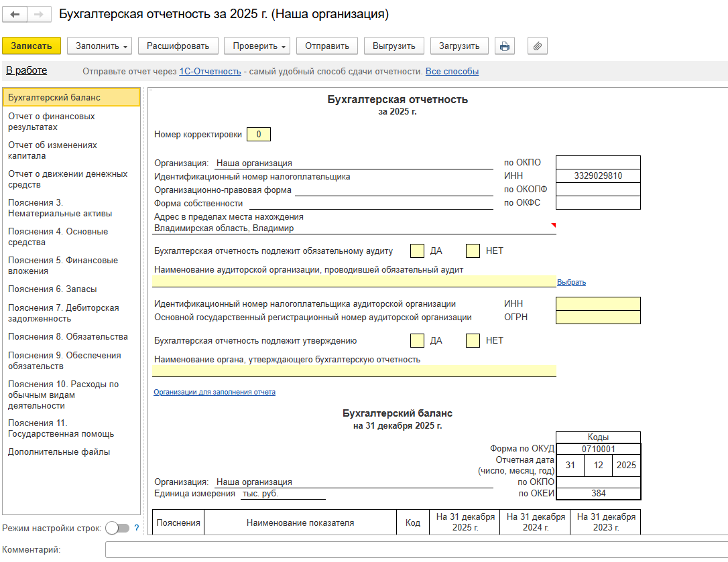Click the printer icon in toolbar

(505, 46)
